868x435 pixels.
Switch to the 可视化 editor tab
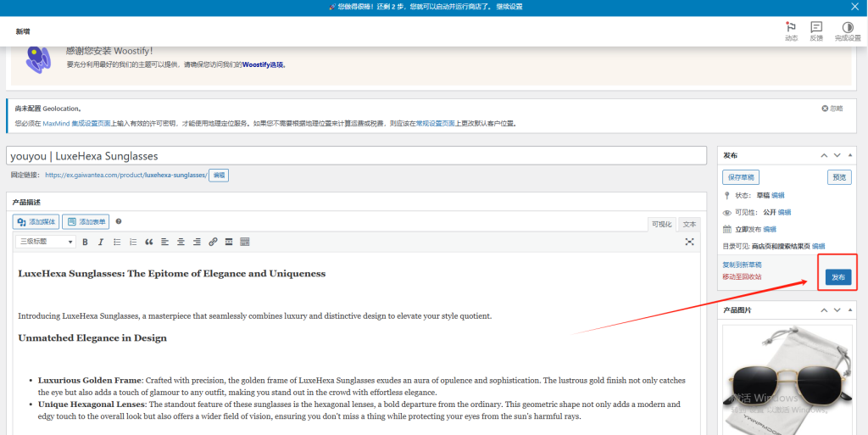point(661,224)
